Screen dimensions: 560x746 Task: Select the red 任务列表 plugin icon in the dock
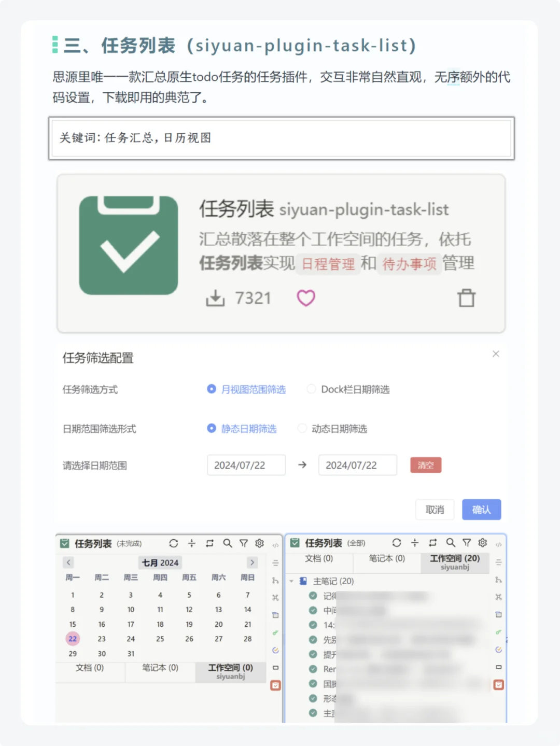pyautogui.click(x=275, y=685)
